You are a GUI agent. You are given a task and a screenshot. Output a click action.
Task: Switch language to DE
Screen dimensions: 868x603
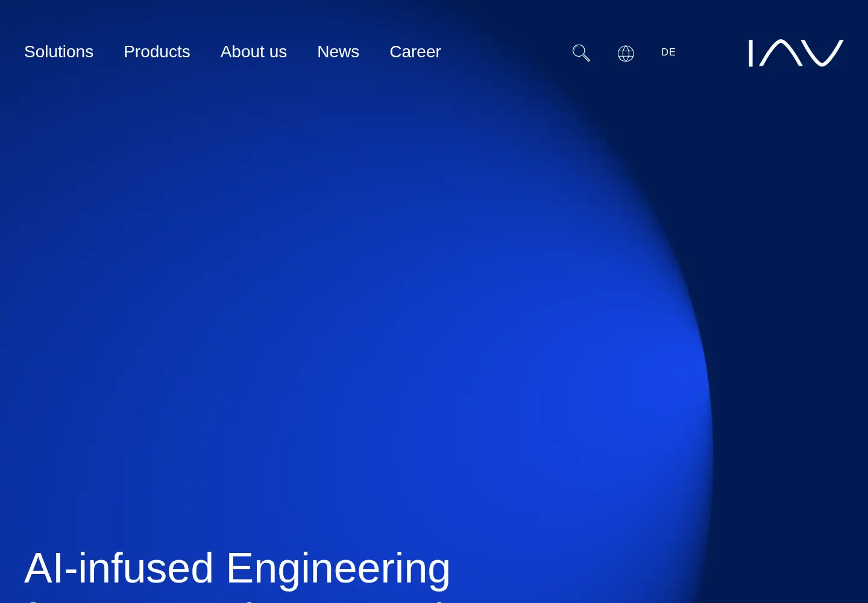click(x=668, y=52)
